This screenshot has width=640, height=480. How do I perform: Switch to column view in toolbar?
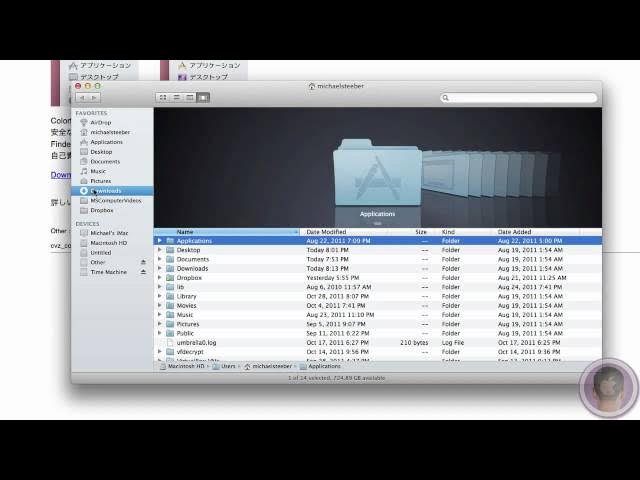point(190,98)
